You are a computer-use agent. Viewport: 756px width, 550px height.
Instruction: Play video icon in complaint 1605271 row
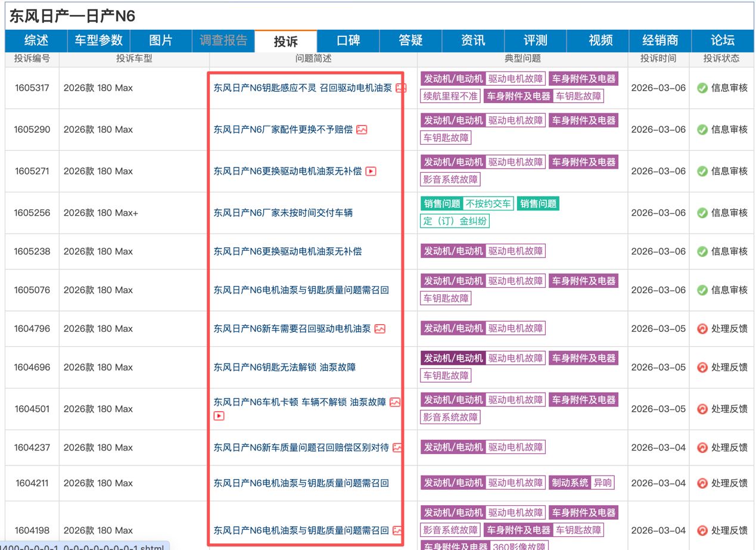tap(371, 171)
